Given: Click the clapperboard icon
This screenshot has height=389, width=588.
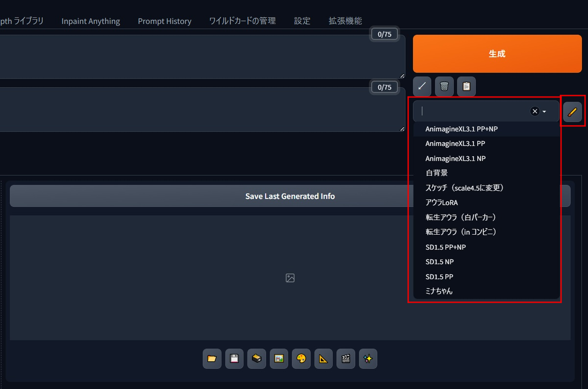Looking at the screenshot, I should tap(346, 359).
